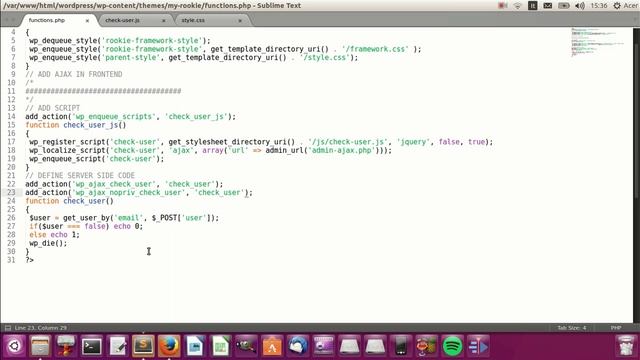Open the Wi-Fi network indicator

click(518, 6)
